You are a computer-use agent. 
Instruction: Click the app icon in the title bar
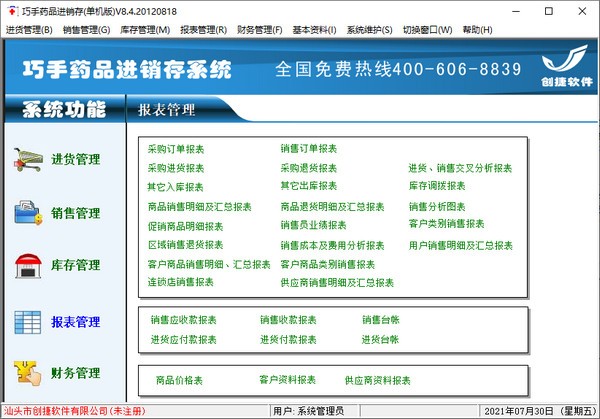pyautogui.click(x=11, y=11)
